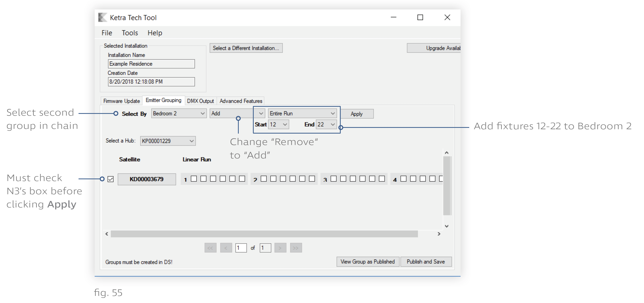
Task: Click the Ketra logo icon in title bar
Action: pos(103,18)
